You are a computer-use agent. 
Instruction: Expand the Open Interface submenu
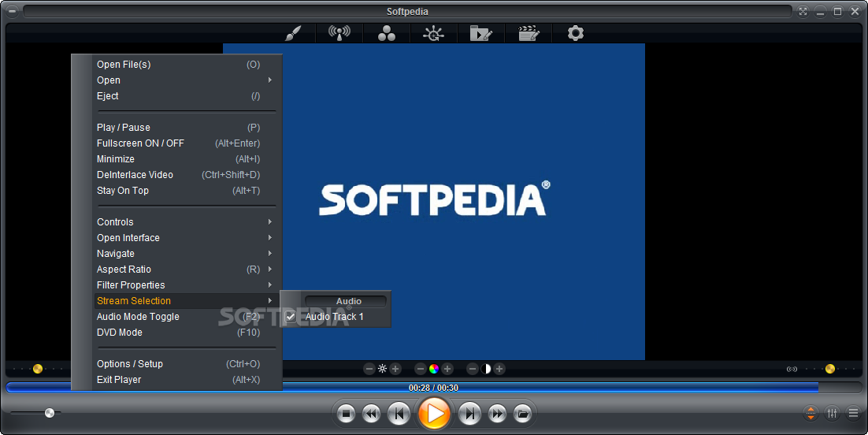coord(184,238)
